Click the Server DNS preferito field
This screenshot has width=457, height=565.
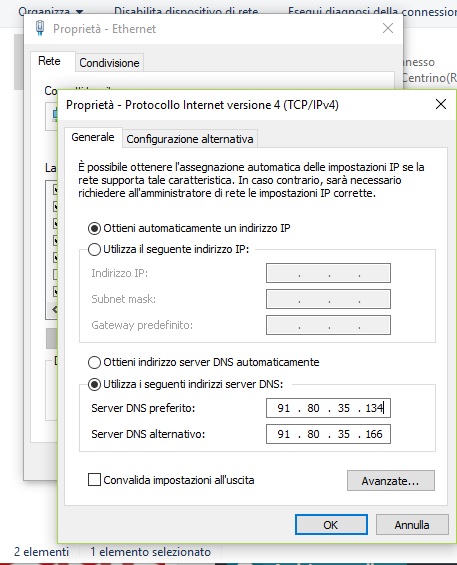tap(328, 408)
